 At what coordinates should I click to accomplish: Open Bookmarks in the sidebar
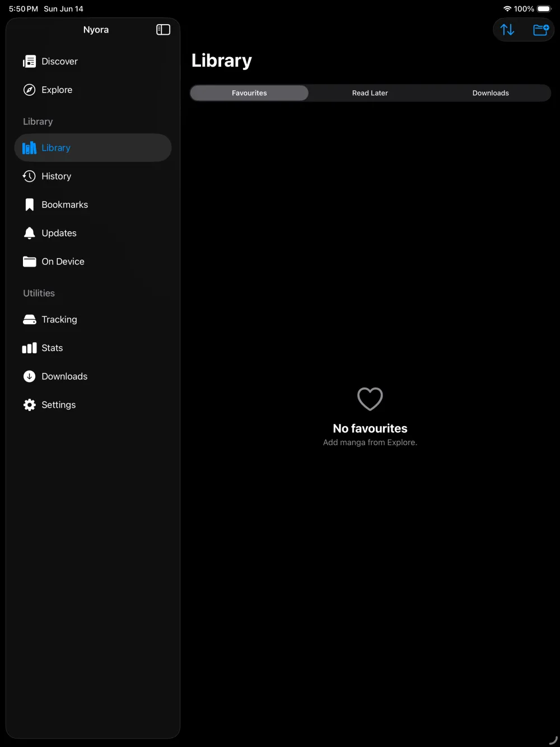93,205
